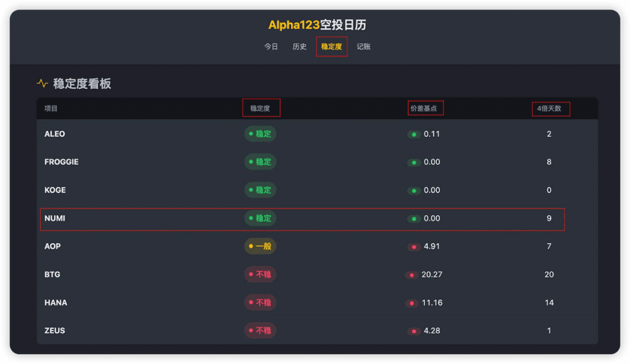
Task: Open the Alpha123空投日历 title link
Action: pyautogui.click(x=317, y=25)
